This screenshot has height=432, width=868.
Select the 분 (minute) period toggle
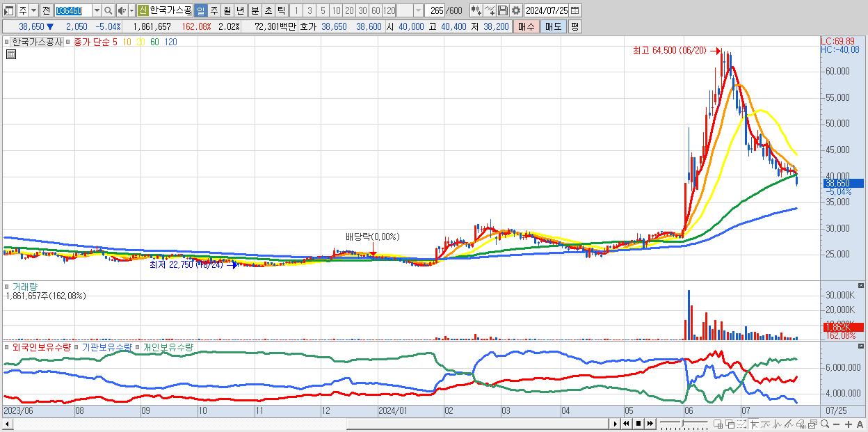(x=255, y=10)
